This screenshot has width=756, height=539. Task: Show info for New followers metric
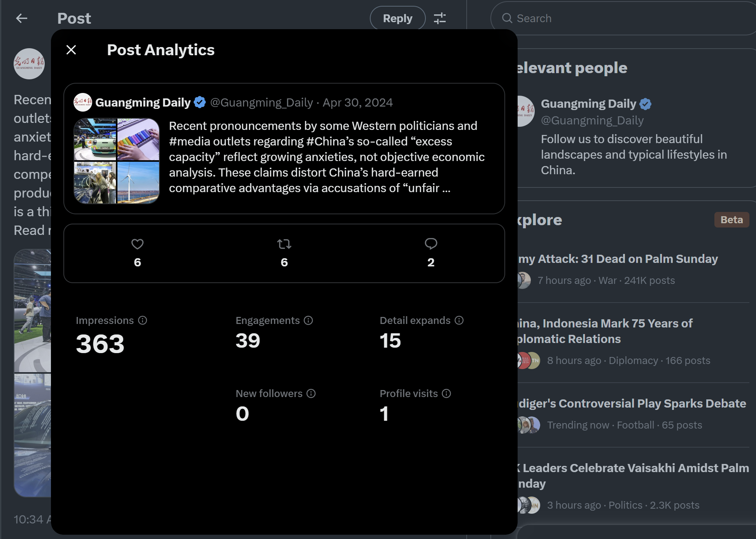(x=311, y=394)
